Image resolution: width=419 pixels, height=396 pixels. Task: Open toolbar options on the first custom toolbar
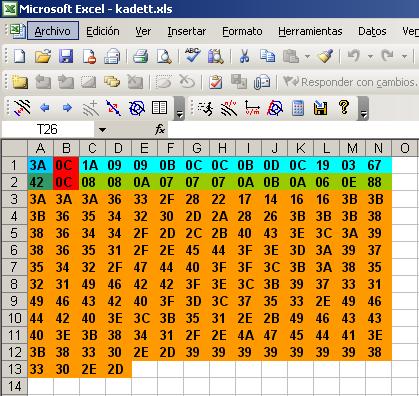[x=179, y=108]
